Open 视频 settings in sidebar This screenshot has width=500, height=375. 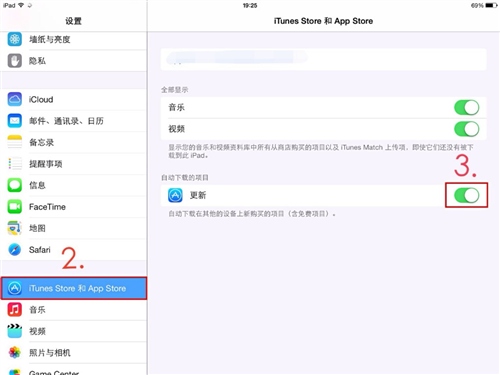[x=73, y=331]
